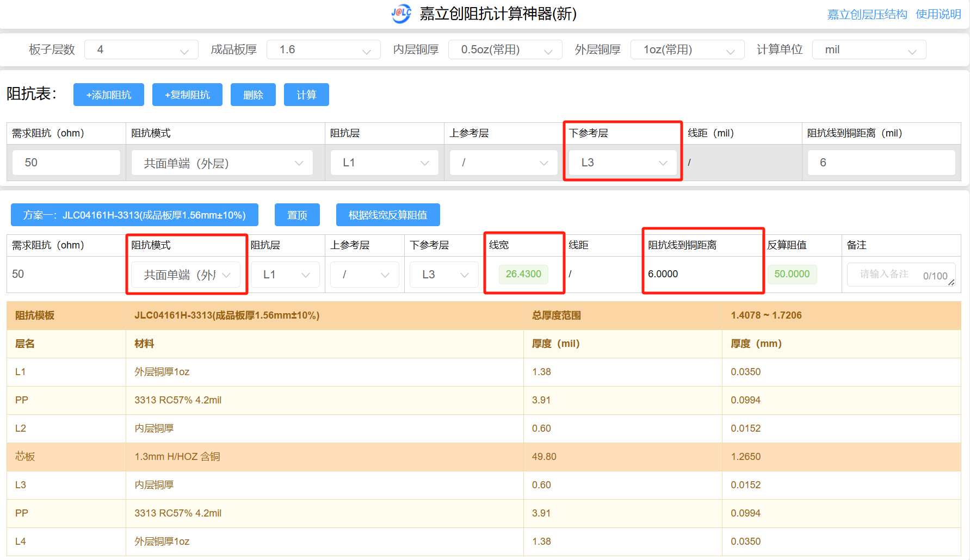Focus 阻抗线到铜距离 input with value 6
The width and height of the screenshot is (970, 560).
[x=881, y=163]
